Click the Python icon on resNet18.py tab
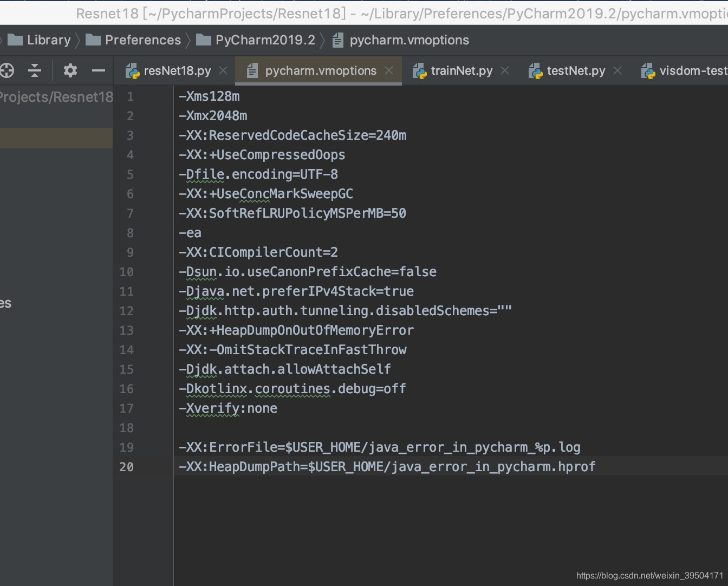 (x=132, y=70)
